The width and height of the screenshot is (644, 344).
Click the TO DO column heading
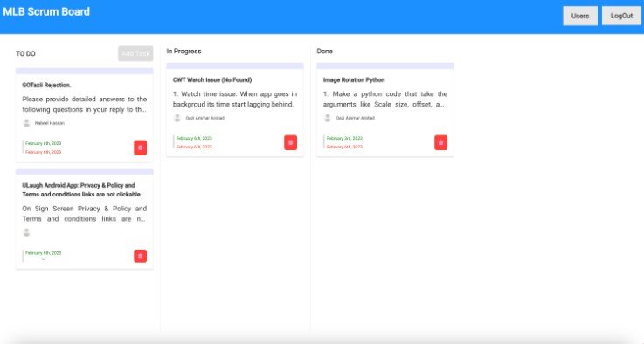tap(25, 53)
